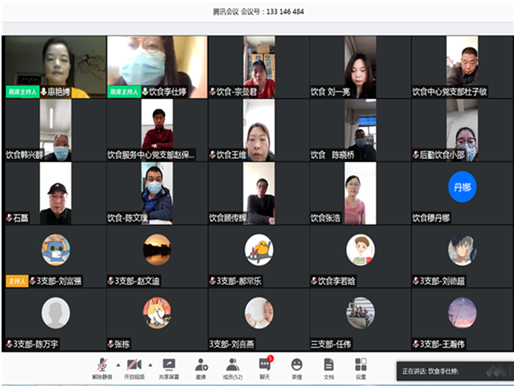
Task: Open the invite participants icon
Action: 201,368
